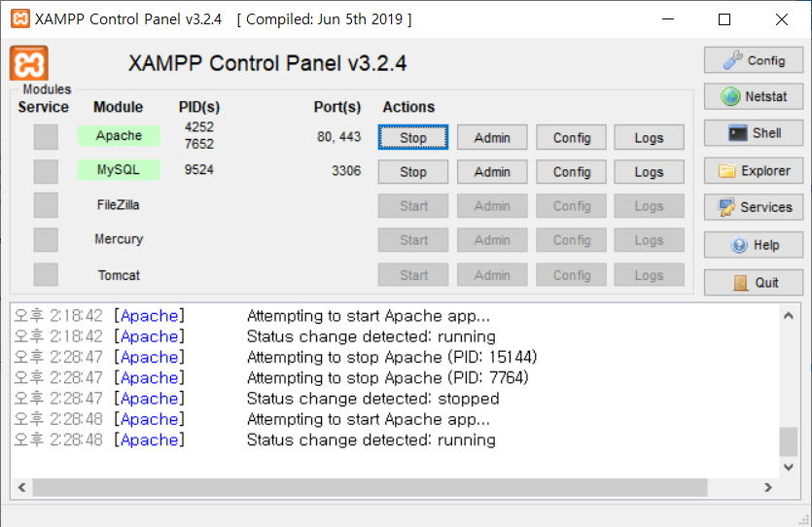Open the FileZilla Logs menu
Image resolution: width=812 pixels, height=527 pixels.
tap(649, 205)
